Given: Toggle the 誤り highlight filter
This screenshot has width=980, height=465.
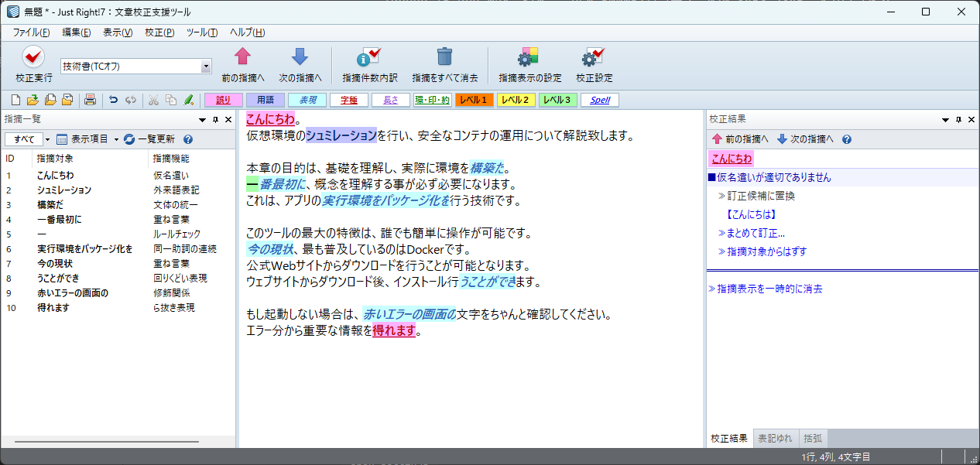Looking at the screenshot, I should coord(223,100).
